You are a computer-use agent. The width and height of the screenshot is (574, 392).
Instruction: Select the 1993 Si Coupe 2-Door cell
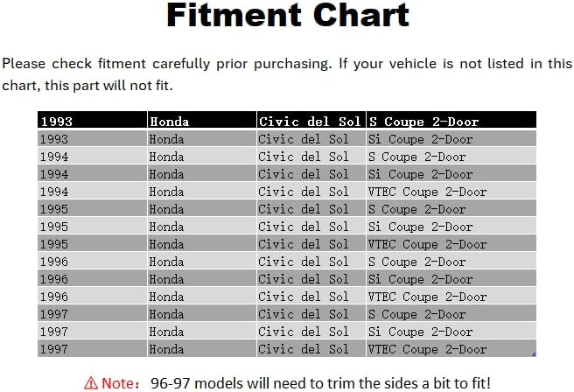pyautogui.click(x=451, y=139)
